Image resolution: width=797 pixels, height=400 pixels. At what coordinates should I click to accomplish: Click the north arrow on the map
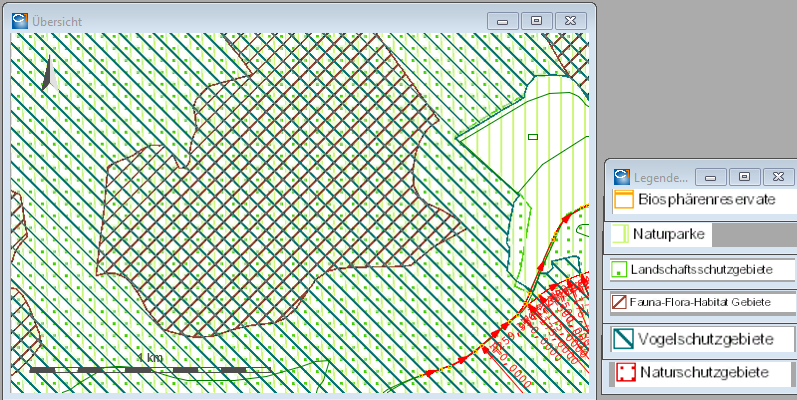(x=49, y=74)
